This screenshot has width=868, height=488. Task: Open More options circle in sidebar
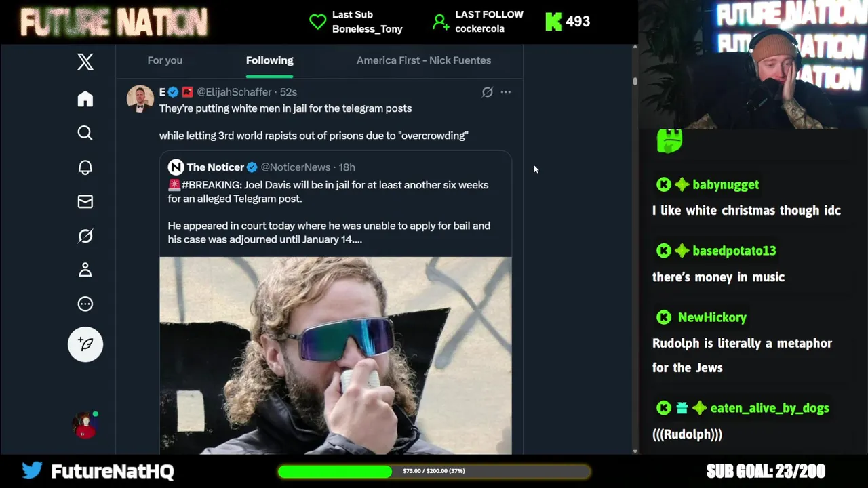tap(85, 304)
